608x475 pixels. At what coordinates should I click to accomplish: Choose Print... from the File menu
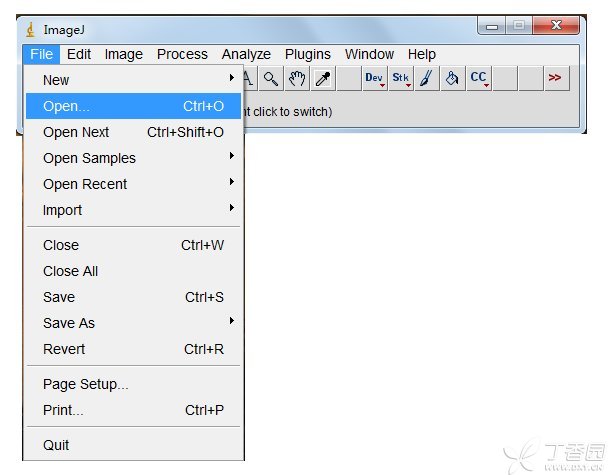click(133, 410)
